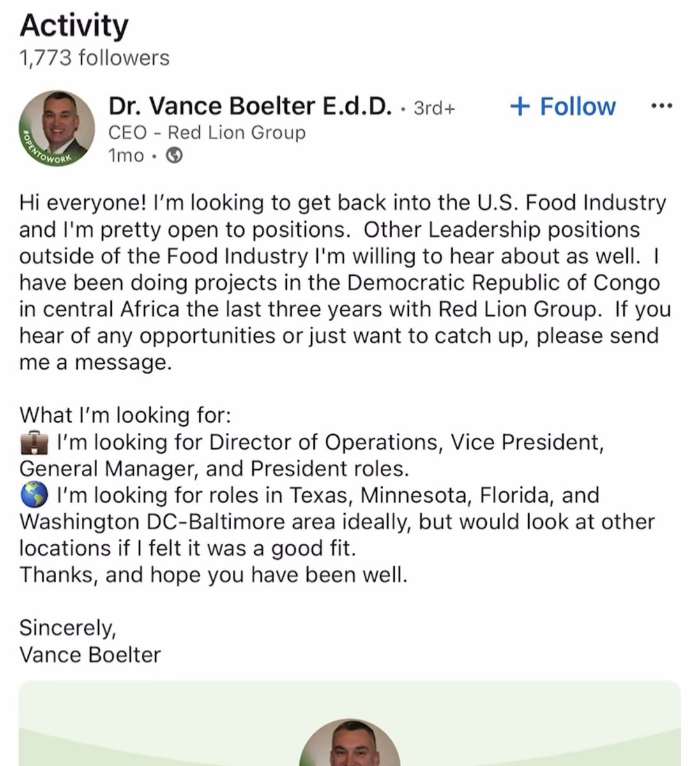Click the 1mo post timestamp

point(126,156)
